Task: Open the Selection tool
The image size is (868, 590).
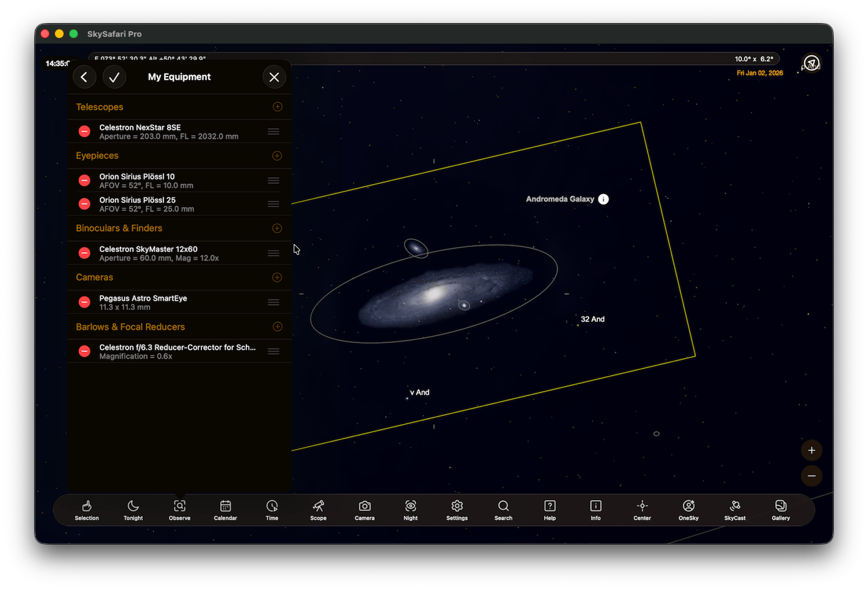Action: point(87,510)
